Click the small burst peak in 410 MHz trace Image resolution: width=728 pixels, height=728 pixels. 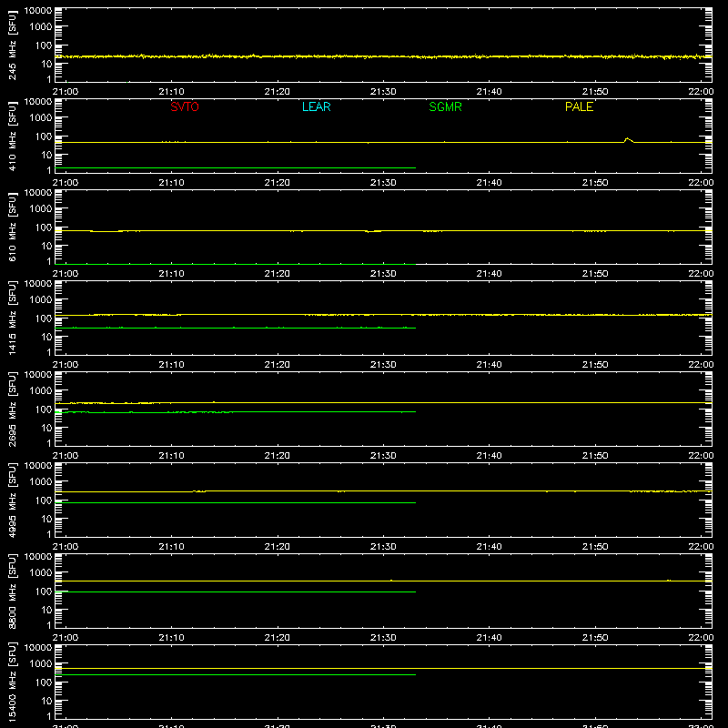click(x=628, y=138)
